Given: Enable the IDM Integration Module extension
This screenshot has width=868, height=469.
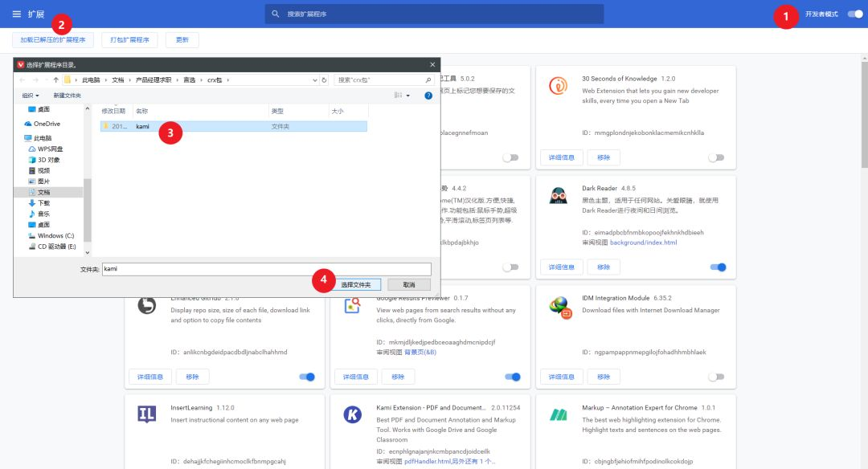Looking at the screenshot, I should (716, 377).
